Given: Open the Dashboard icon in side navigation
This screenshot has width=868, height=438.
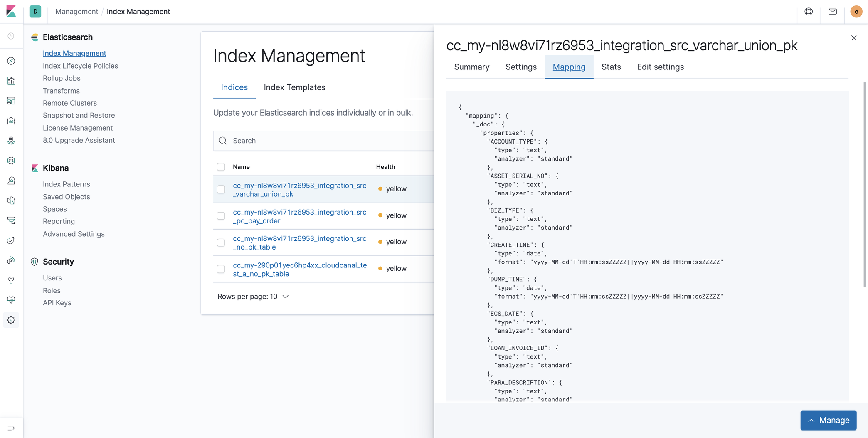Looking at the screenshot, I should point(11,101).
